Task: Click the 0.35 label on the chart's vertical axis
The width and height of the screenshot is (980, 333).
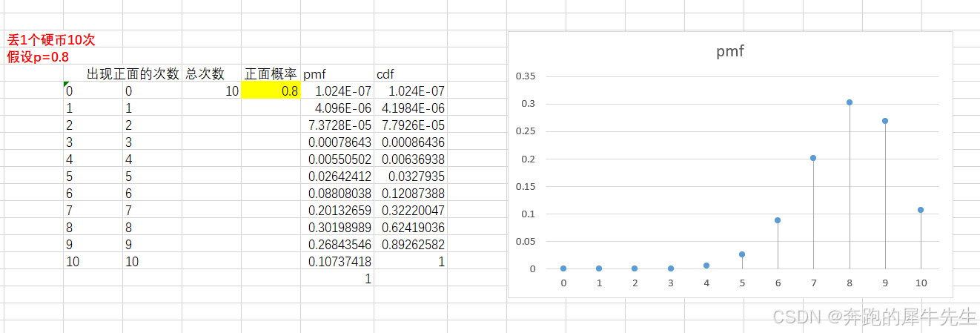Action: pos(525,76)
